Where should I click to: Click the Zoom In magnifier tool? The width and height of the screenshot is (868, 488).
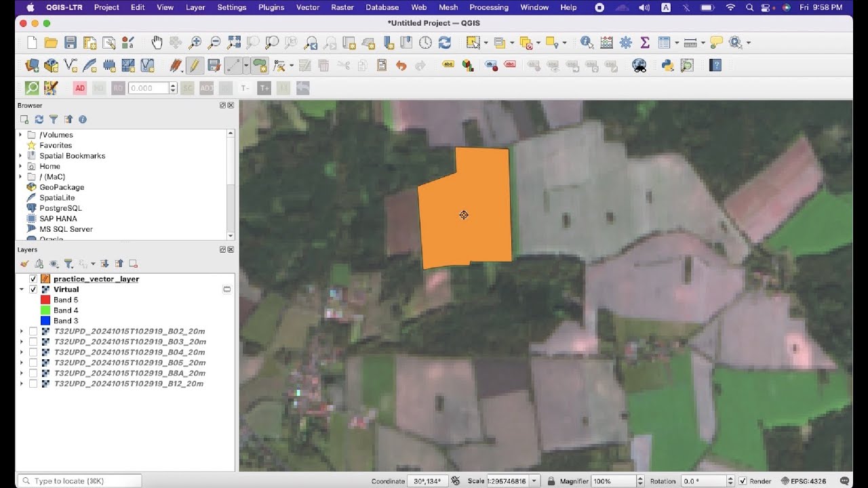(195, 43)
